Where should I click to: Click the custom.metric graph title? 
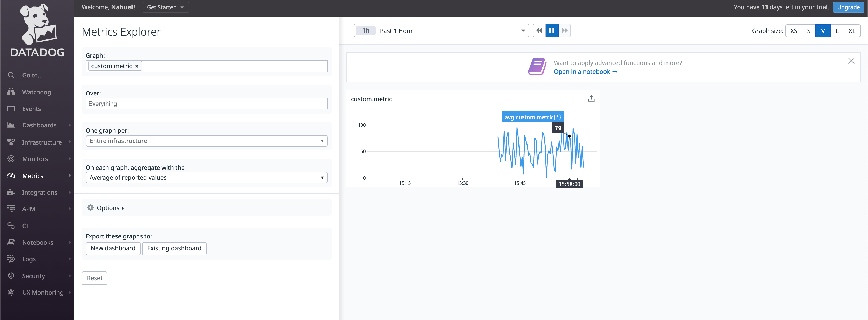(371, 99)
